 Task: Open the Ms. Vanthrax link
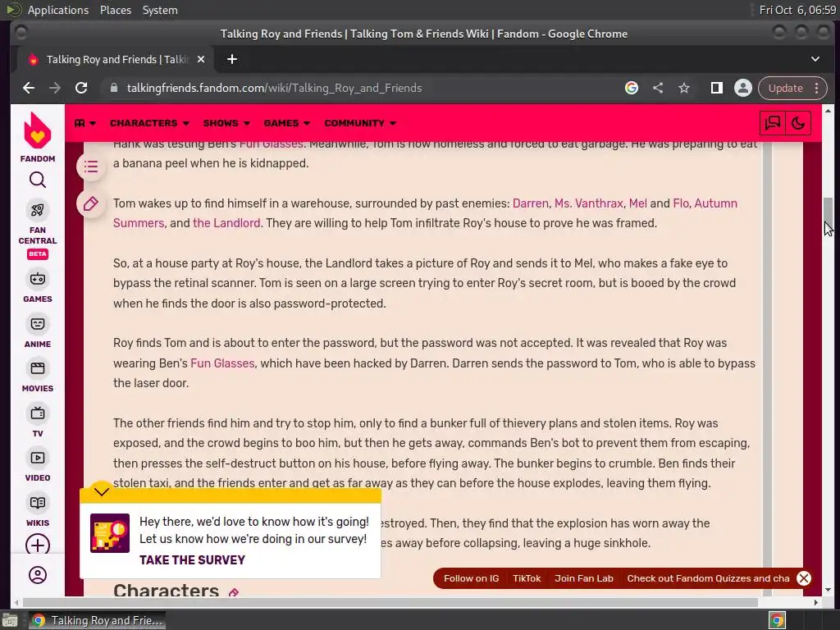[589, 203]
